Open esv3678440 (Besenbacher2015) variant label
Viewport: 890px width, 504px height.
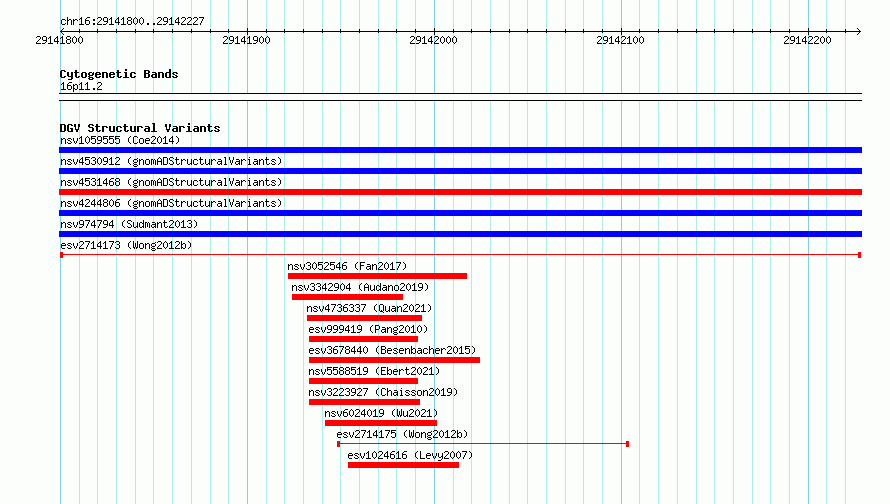point(392,350)
